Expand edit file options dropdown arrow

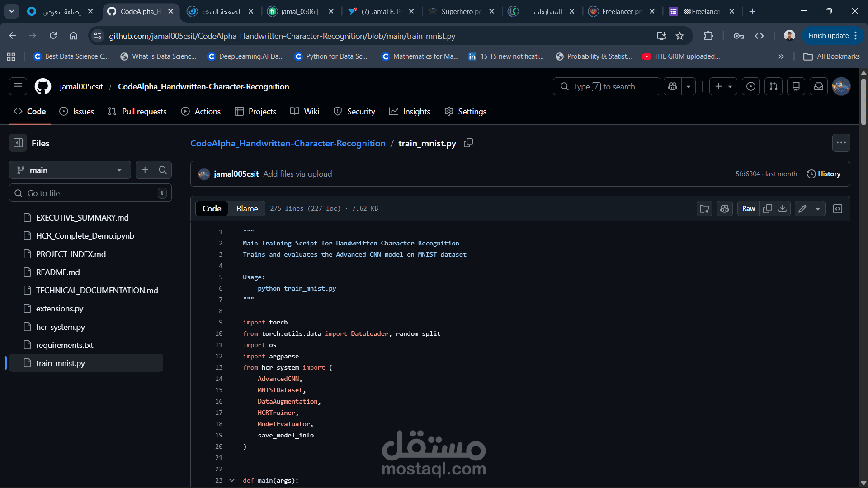tap(818, 209)
